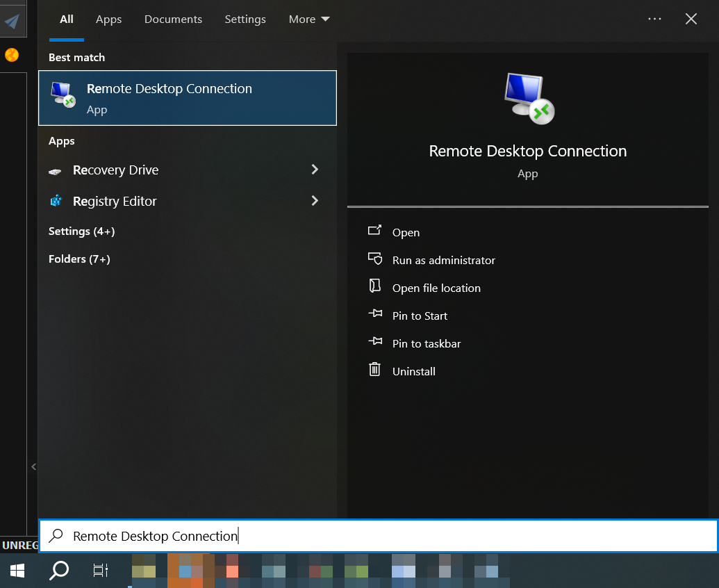Pin the app to taskbar
Image resolution: width=719 pixels, height=588 pixels.
[x=426, y=344]
